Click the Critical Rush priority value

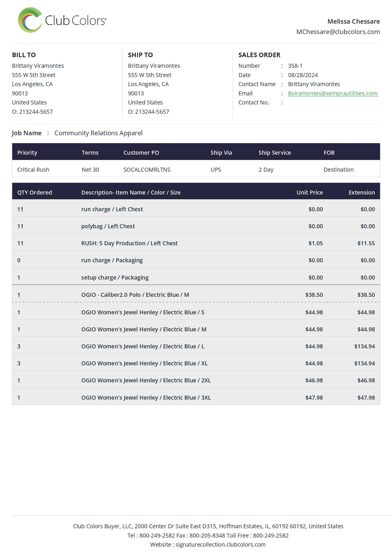tap(33, 170)
